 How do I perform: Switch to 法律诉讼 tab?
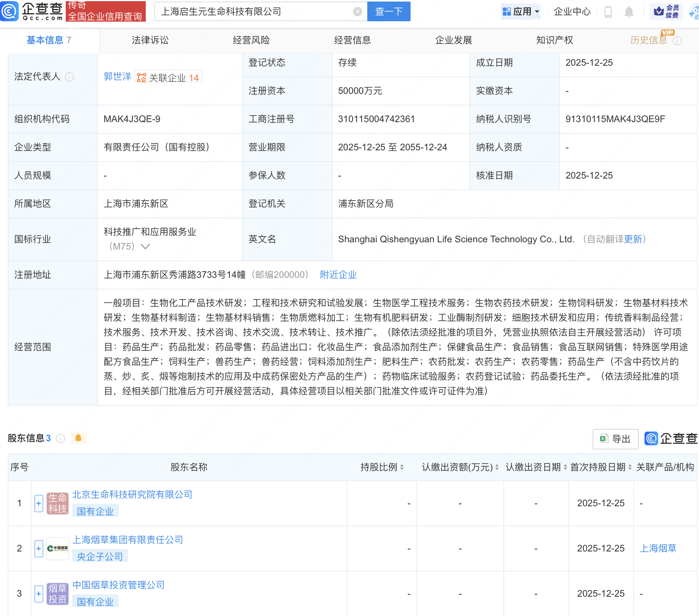click(150, 40)
